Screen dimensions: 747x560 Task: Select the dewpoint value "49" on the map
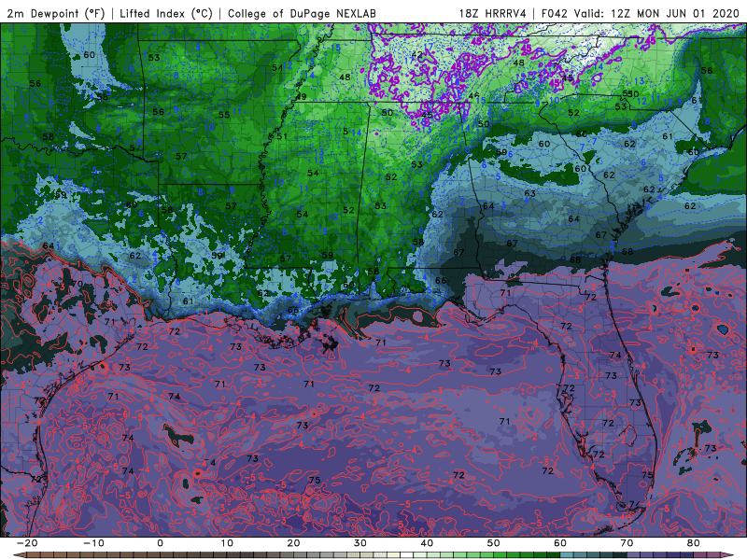click(x=301, y=97)
